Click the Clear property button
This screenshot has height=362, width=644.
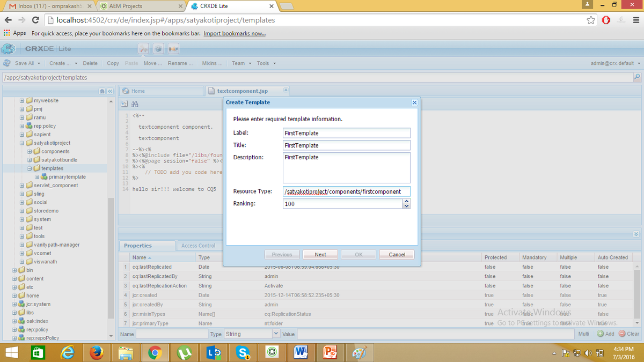pyautogui.click(x=629, y=334)
